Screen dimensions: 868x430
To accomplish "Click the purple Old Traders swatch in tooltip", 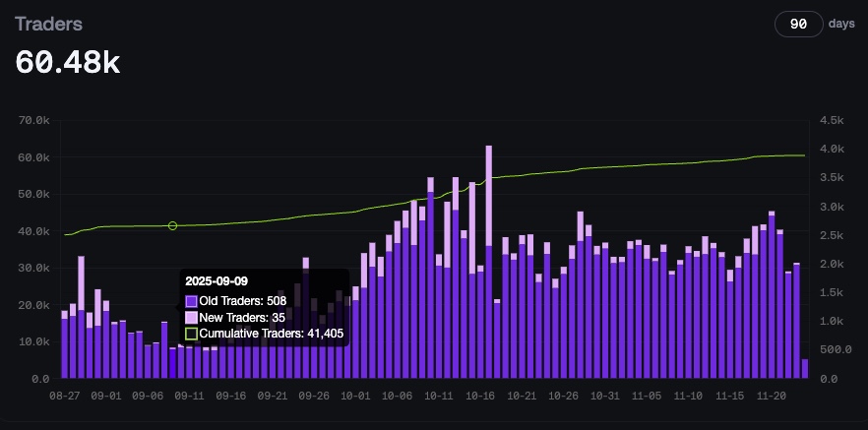I will click(191, 301).
